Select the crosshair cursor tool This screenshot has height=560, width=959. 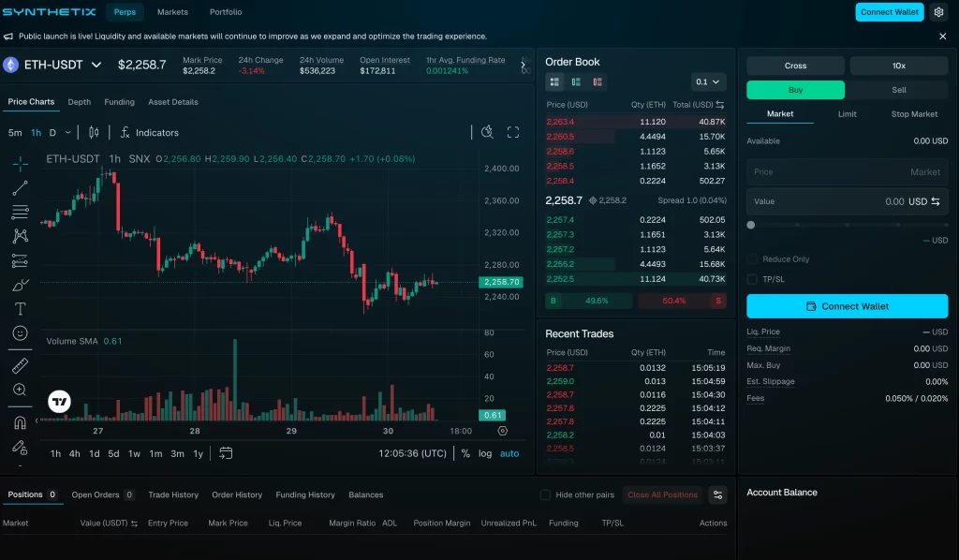[21, 163]
